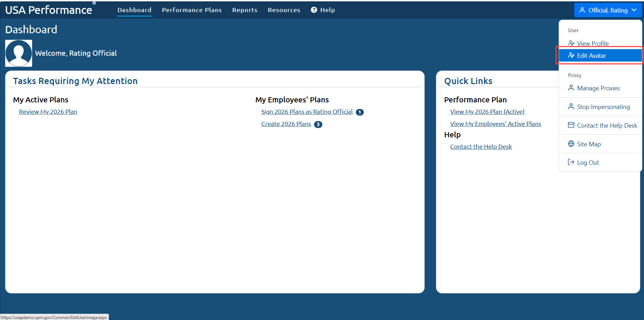
Task: Open the Reports menu
Action: 245,10
